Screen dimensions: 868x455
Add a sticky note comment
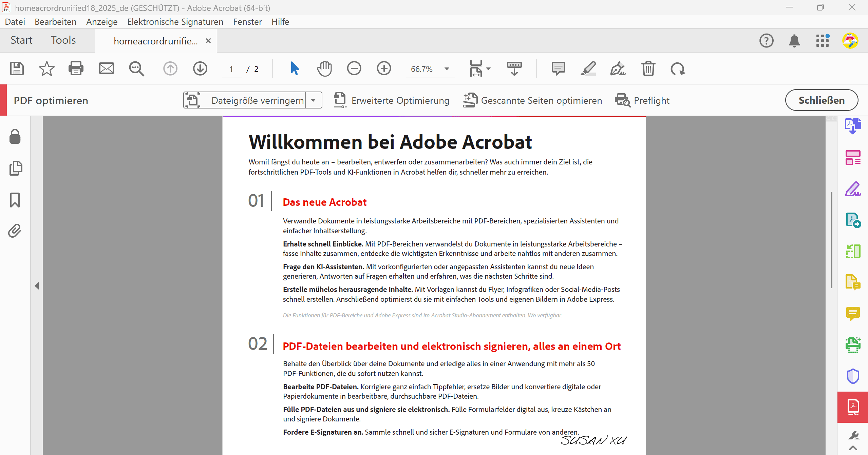[558, 69]
